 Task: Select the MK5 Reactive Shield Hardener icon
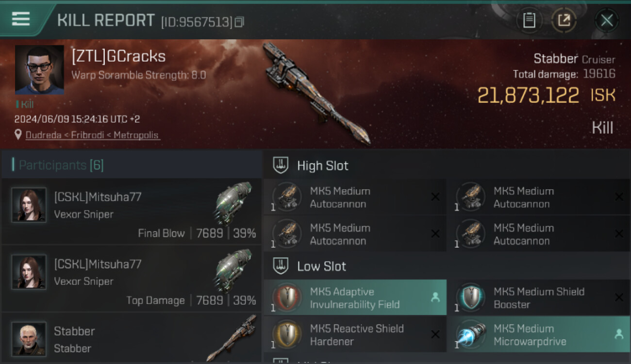(x=286, y=334)
